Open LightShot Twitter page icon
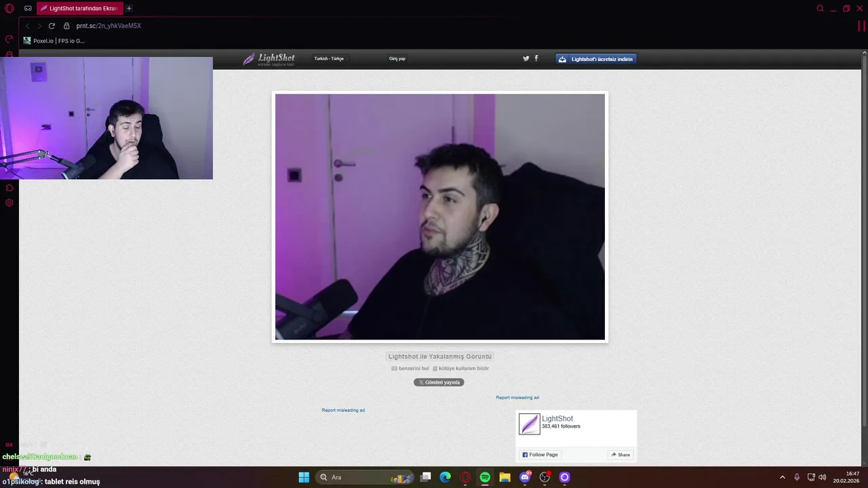The image size is (868, 488). (526, 58)
